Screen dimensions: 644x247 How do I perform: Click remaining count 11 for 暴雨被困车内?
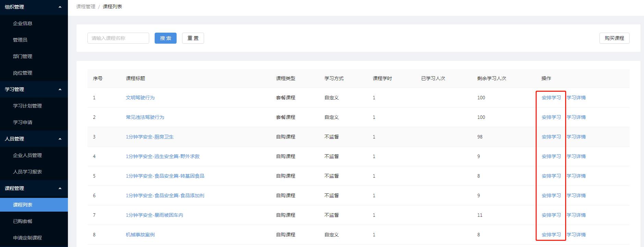tap(480, 215)
